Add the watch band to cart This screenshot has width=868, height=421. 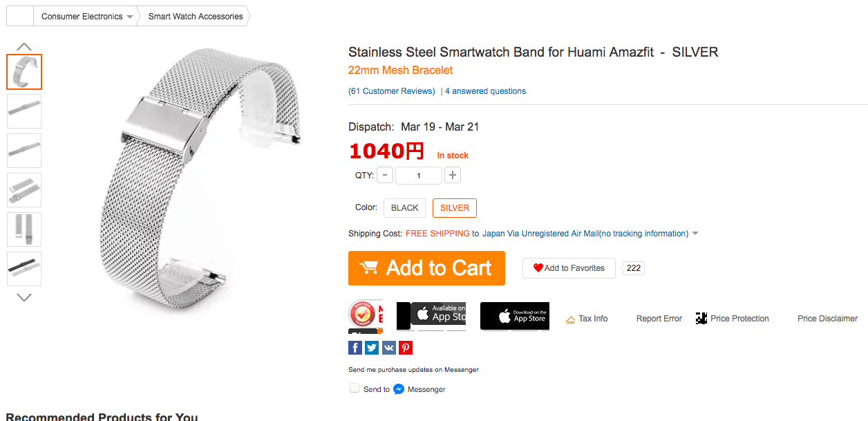coord(426,268)
